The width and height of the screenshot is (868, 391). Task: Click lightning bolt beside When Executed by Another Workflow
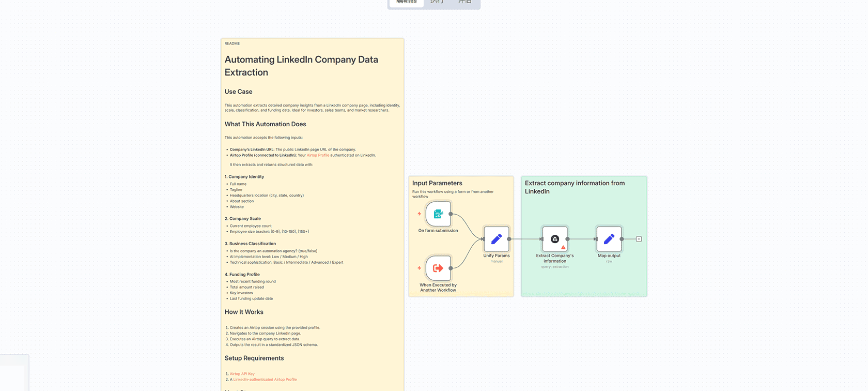tap(420, 268)
